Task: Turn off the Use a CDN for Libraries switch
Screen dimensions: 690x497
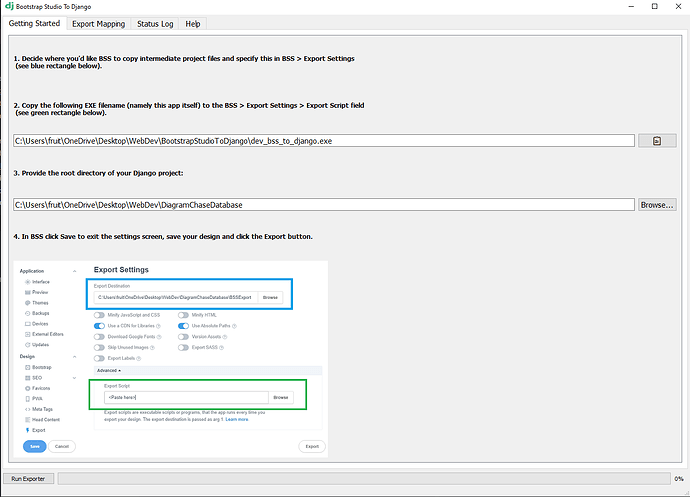Action: pos(99,326)
